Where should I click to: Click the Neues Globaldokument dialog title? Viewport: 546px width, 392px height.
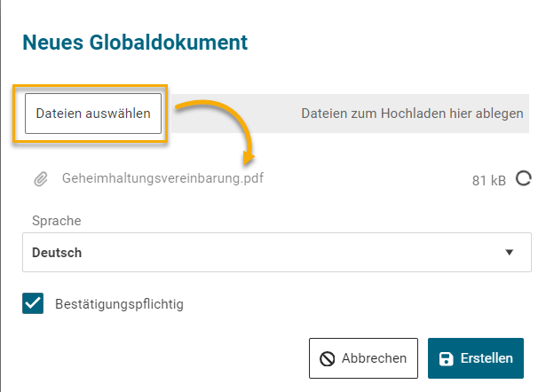tap(134, 42)
